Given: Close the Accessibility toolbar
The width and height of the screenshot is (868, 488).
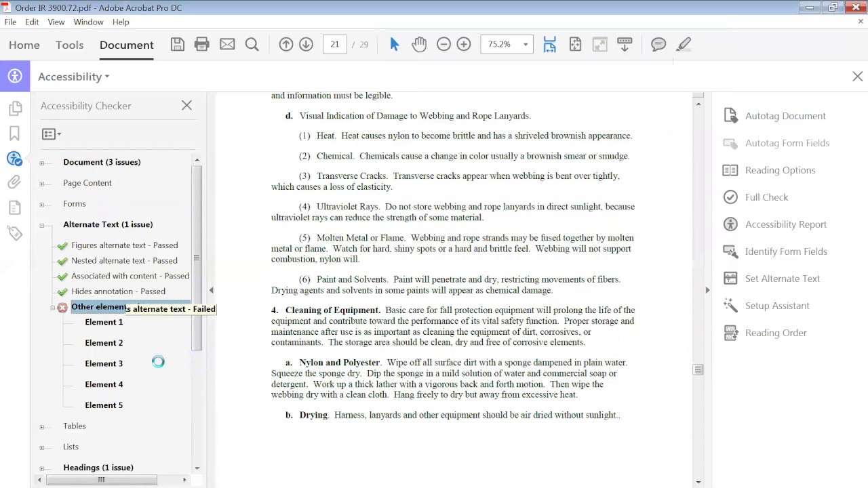Looking at the screenshot, I should coord(857,77).
